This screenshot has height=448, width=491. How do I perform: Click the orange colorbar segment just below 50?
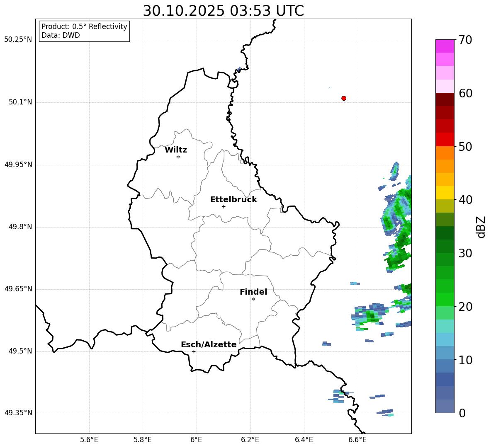point(445,153)
